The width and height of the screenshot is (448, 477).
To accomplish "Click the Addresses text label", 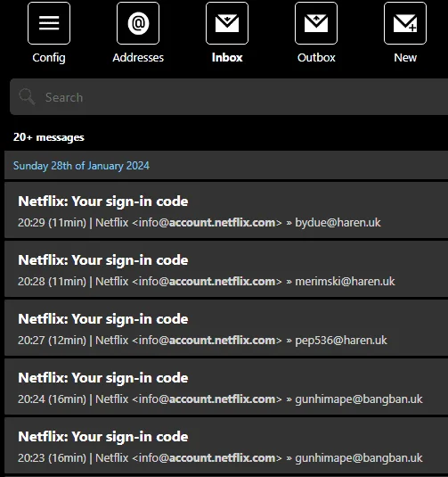I will [138, 57].
